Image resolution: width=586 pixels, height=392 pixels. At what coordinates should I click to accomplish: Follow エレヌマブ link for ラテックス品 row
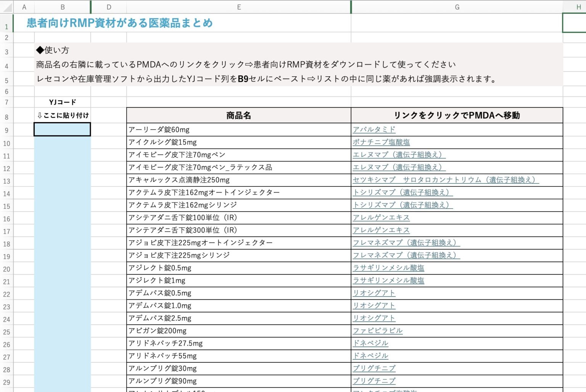click(399, 167)
